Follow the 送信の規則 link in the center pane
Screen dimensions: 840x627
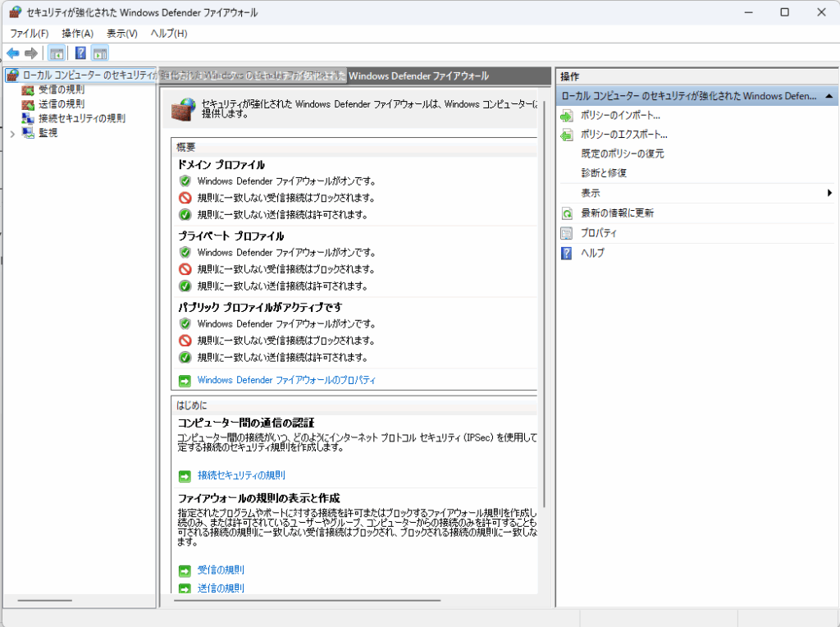pos(221,588)
